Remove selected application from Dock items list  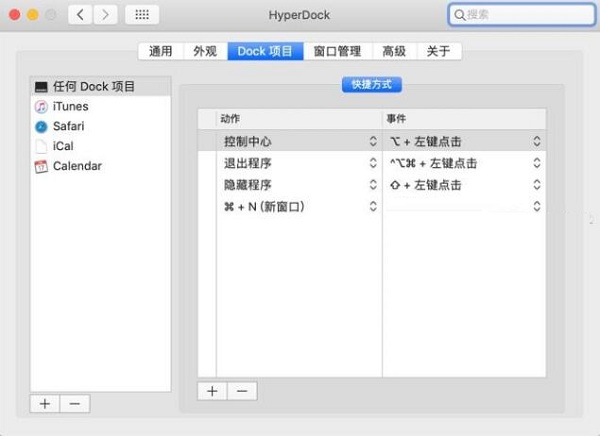pyautogui.click(x=75, y=403)
